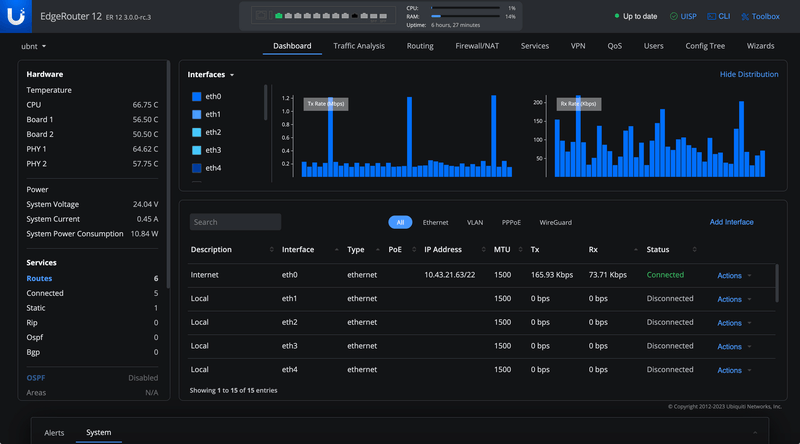Click the RAM usage bar
The height and width of the screenshot is (444, 800).
[465, 16]
